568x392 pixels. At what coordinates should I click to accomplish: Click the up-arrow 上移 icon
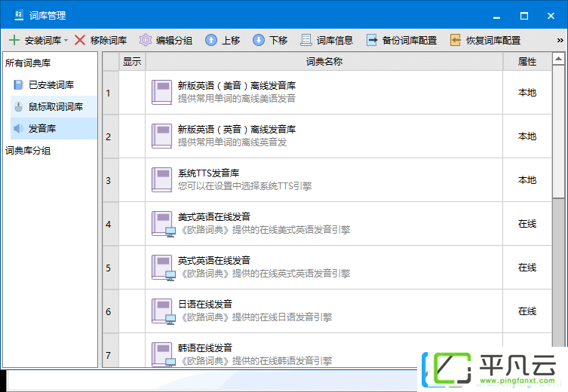click(x=211, y=40)
